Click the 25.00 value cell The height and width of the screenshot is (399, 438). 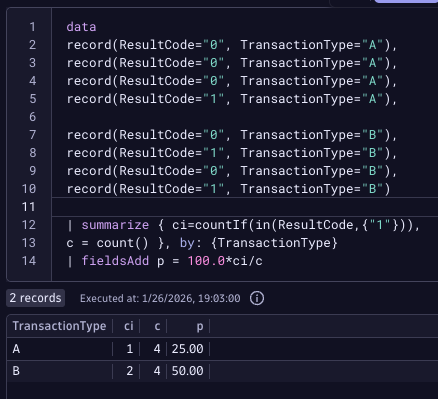(187, 349)
